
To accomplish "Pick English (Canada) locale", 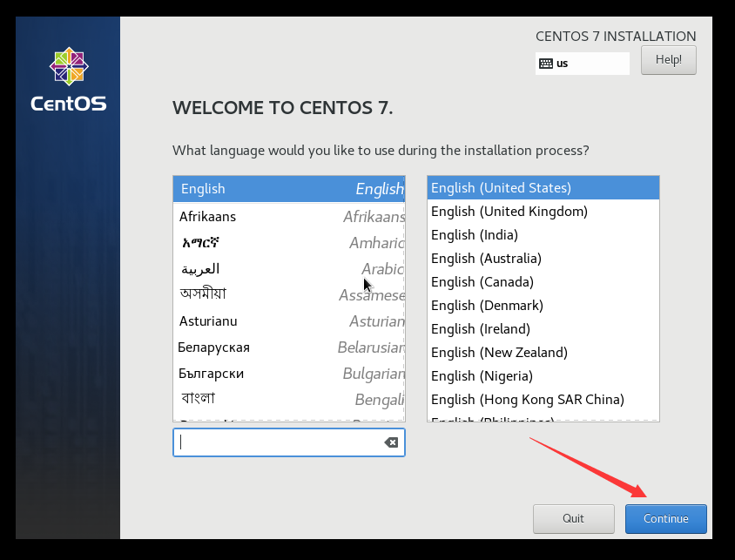I will pos(543,281).
